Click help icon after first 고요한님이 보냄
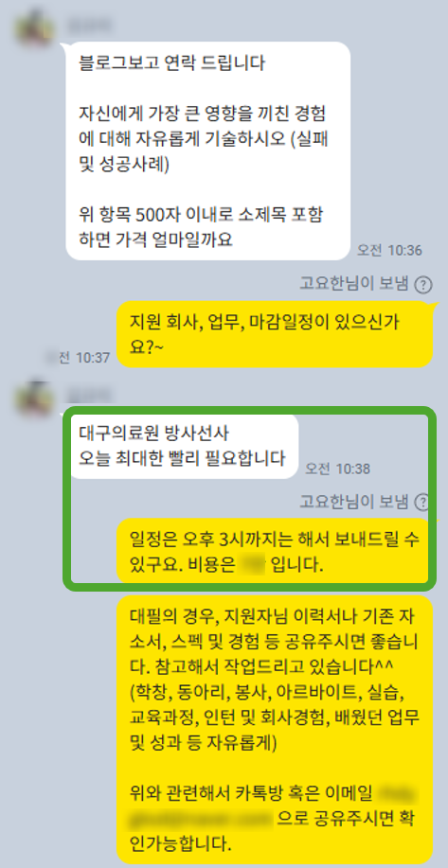The width and height of the screenshot is (448, 868). (423, 285)
